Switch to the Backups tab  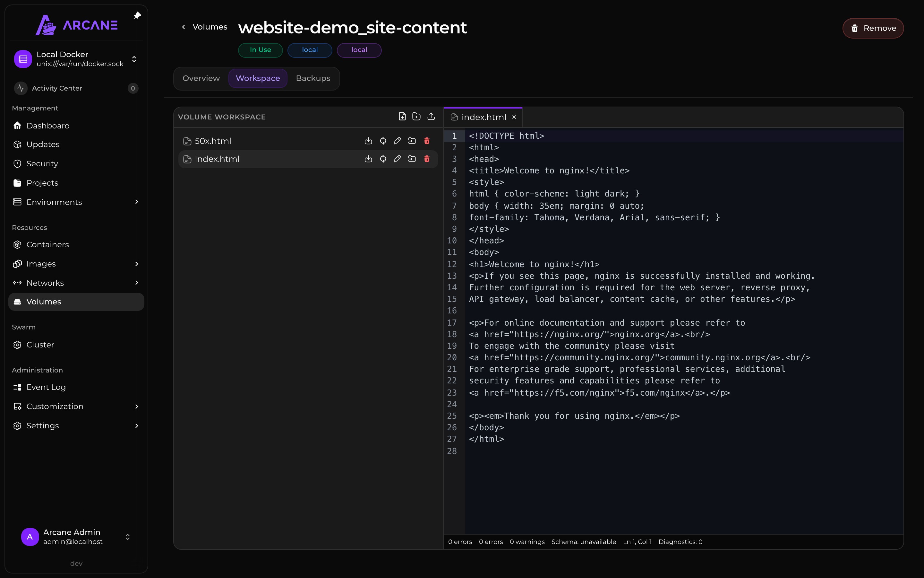point(313,78)
